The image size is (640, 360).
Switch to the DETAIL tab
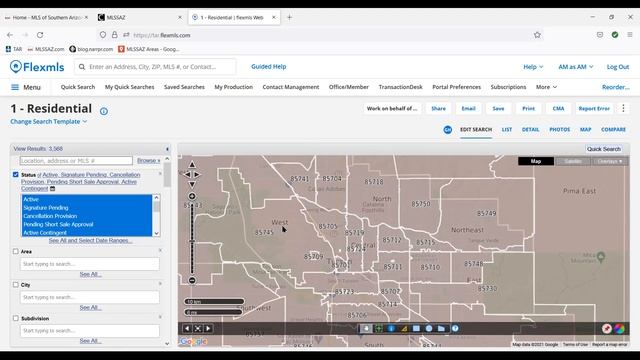click(x=530, y=129)
